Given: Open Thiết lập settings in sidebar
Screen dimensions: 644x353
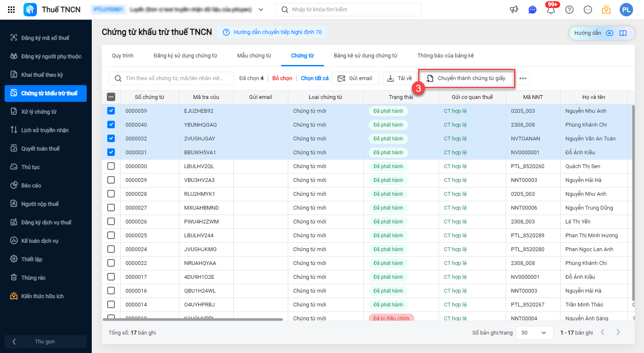Looking at the screenshot, I should [46, 259].
